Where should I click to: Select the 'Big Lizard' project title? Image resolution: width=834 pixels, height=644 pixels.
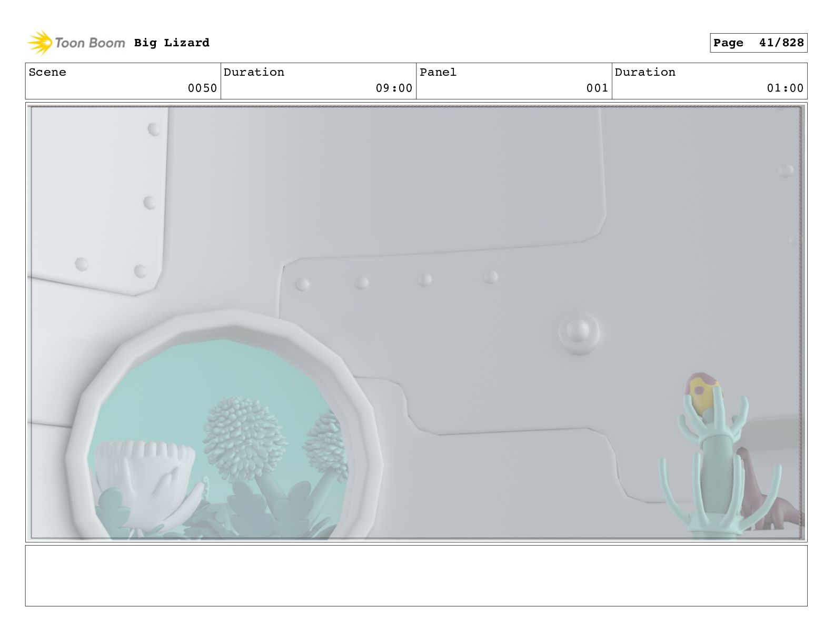coord(172,43)
